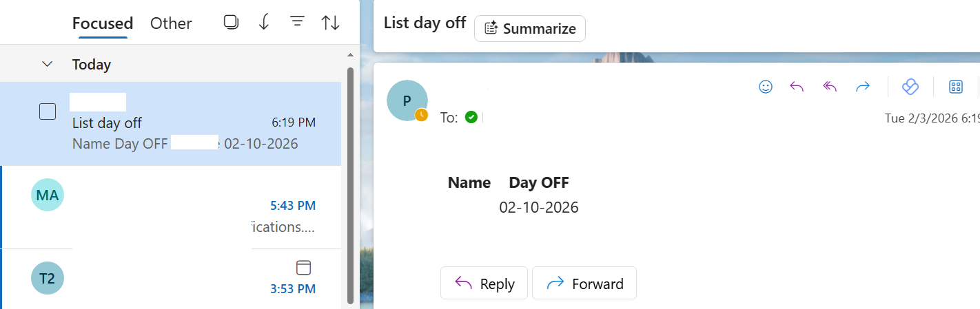Open the Viva Engage icon in message header
The image size is (980, 309).
pyautogui.click(x=910, y=87)
